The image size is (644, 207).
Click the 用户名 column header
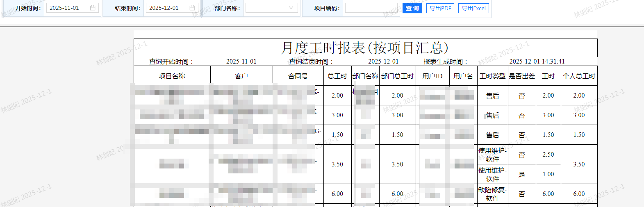[463, 76]
